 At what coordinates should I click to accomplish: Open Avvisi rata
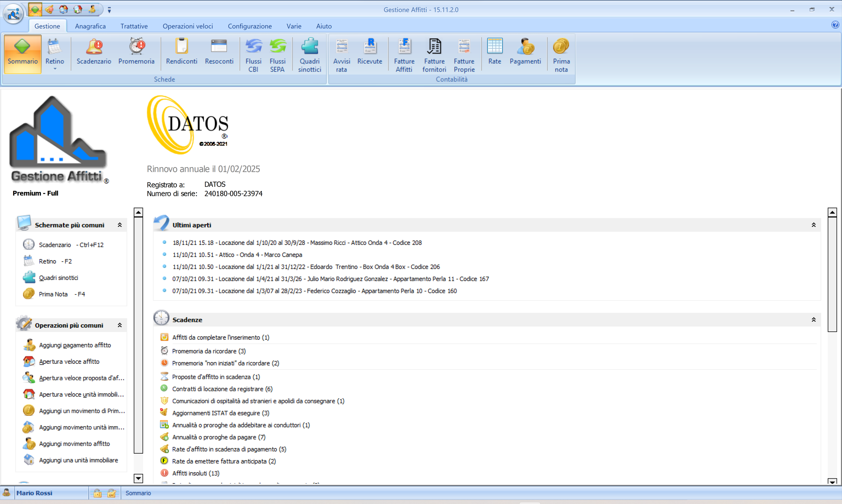(342, 55)
